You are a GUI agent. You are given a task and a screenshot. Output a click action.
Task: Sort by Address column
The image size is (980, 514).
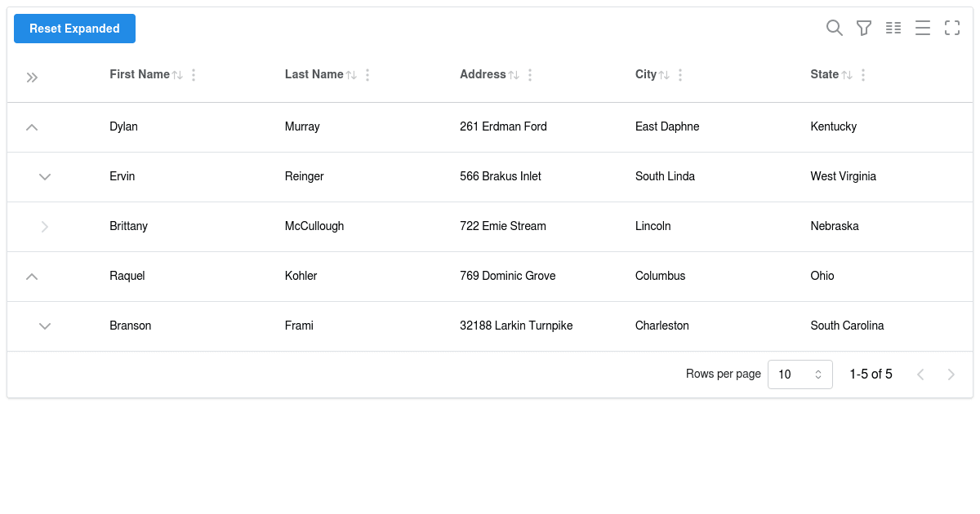coord(514,75)
